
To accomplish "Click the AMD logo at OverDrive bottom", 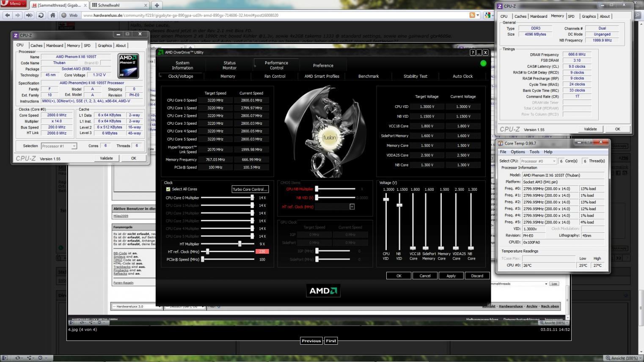I will 323,291.
